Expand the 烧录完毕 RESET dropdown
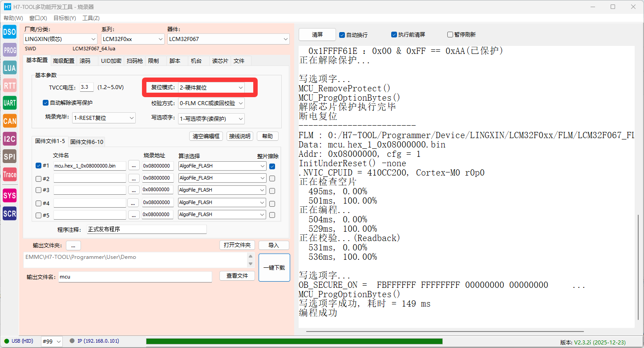This screenshot has height=348, width=644. 104,119
